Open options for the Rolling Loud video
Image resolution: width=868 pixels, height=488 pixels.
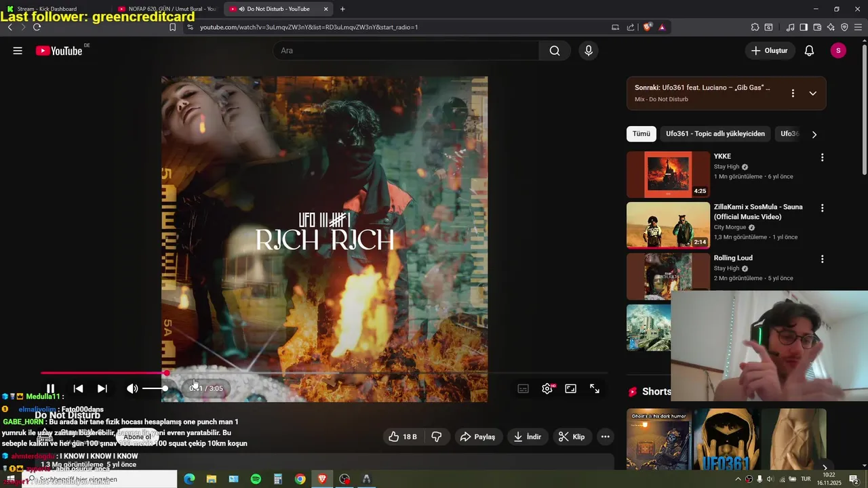822,259
